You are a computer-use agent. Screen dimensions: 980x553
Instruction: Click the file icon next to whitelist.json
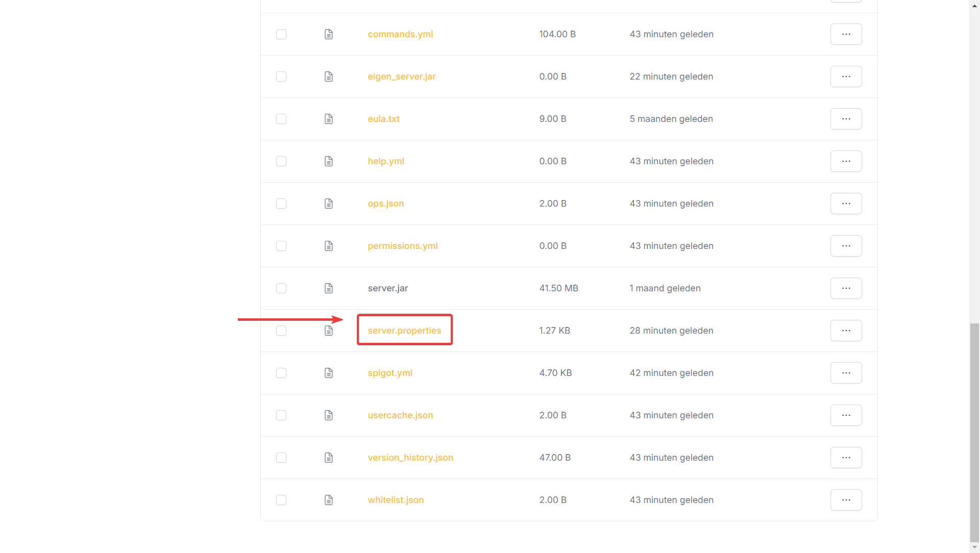(329, 500)
